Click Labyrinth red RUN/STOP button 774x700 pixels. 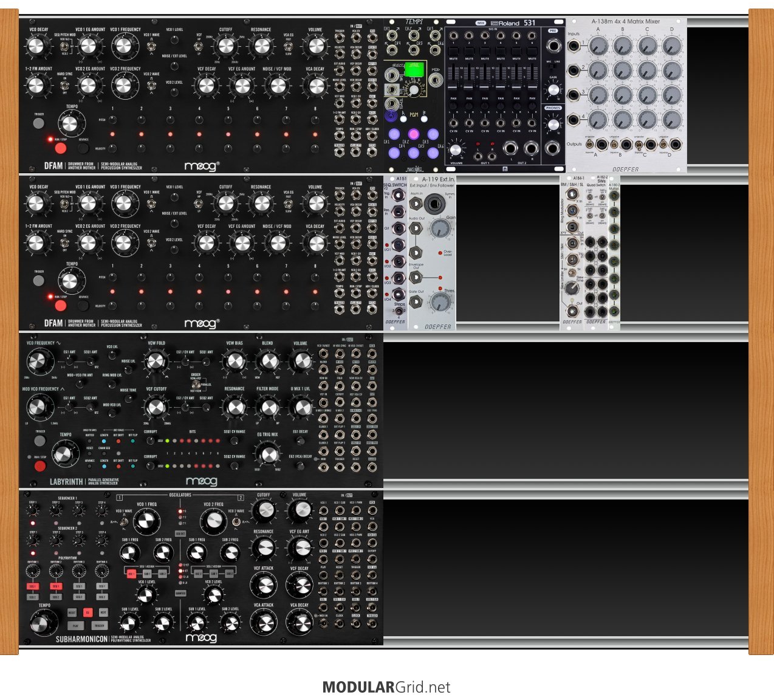tap(40, 466)
